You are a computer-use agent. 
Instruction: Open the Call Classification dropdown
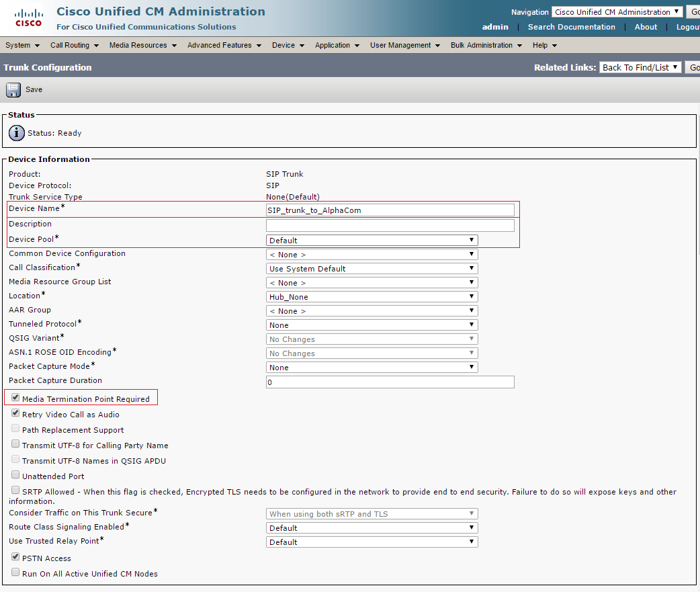point(371,269)
